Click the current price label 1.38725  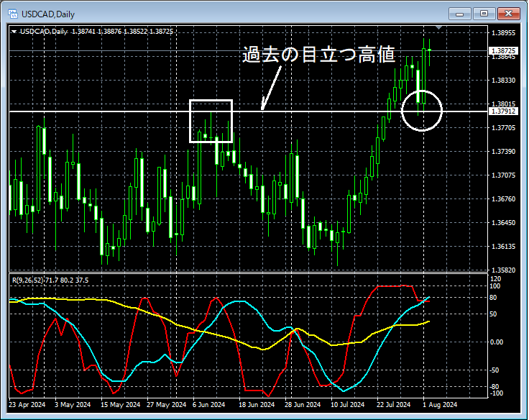click(503, 50)
